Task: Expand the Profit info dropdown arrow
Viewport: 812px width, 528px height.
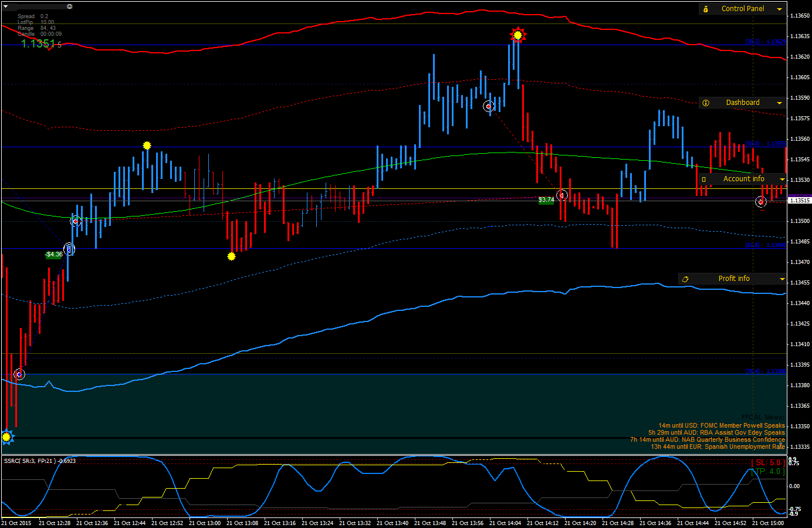Action: (782, 279)
